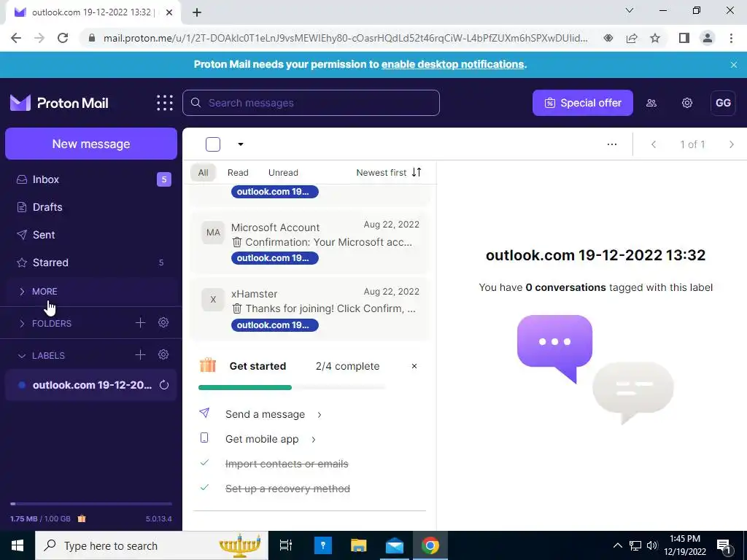The image size is (747, 560).
Task: Open the settings gear in header
Action: (x=687, y=103)
